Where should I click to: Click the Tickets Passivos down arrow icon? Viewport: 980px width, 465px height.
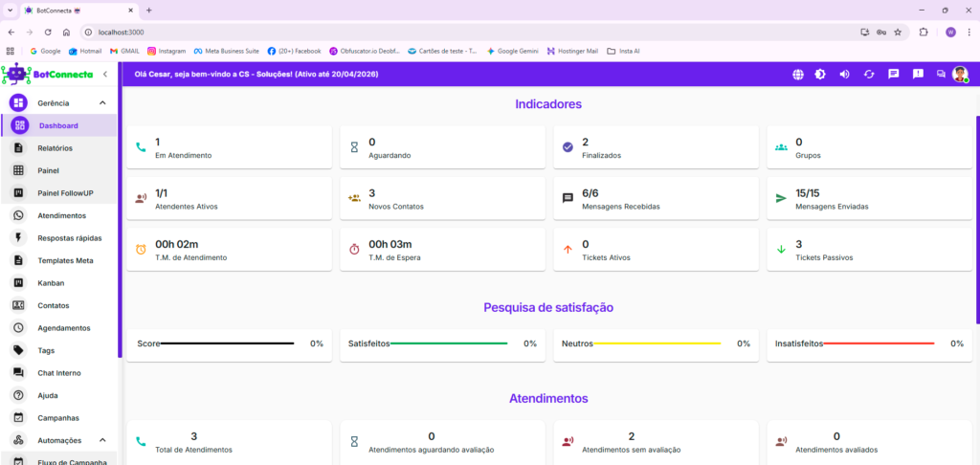[x=781, y=250]
